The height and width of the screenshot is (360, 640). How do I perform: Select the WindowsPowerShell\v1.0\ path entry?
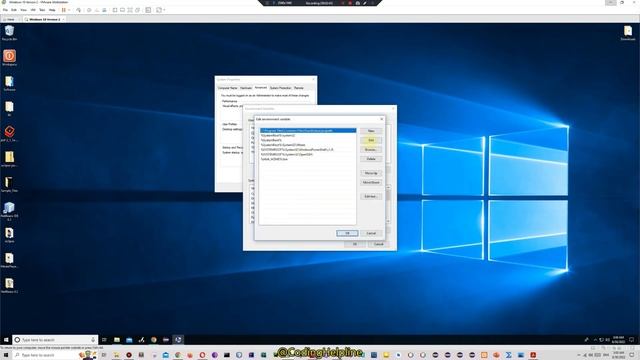tap(308, 150)
